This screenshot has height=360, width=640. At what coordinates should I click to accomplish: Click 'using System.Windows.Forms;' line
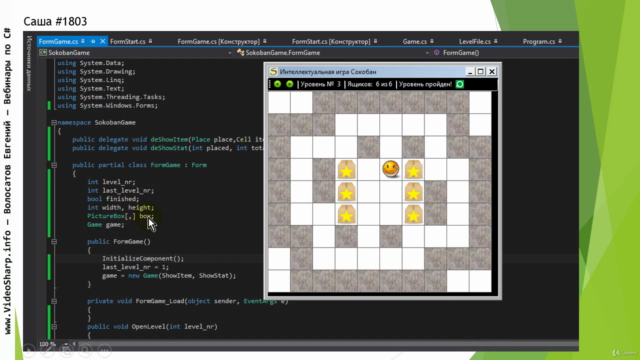pyautogui.click(x=107, y=105)
